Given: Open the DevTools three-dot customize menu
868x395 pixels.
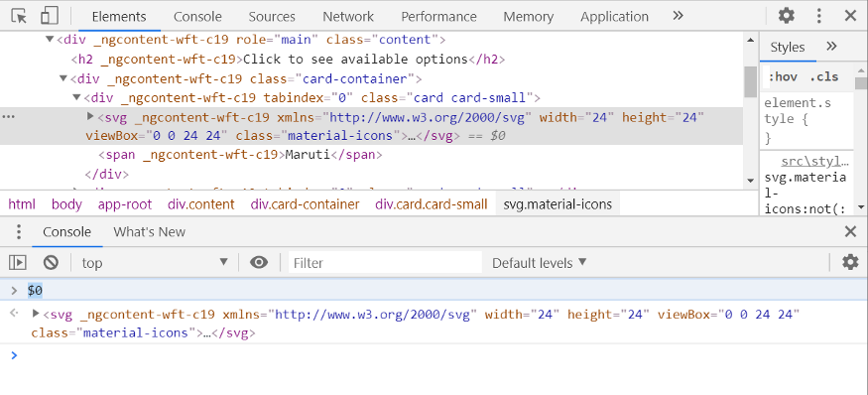Looking at the screenshot, I should pos(818,16).
